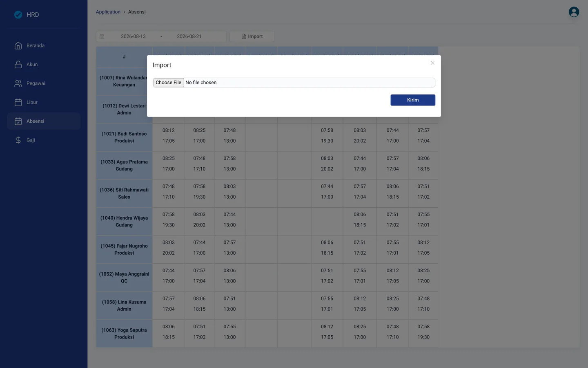
Task: Click the calendar icon in date range
Action: (102, 36)
